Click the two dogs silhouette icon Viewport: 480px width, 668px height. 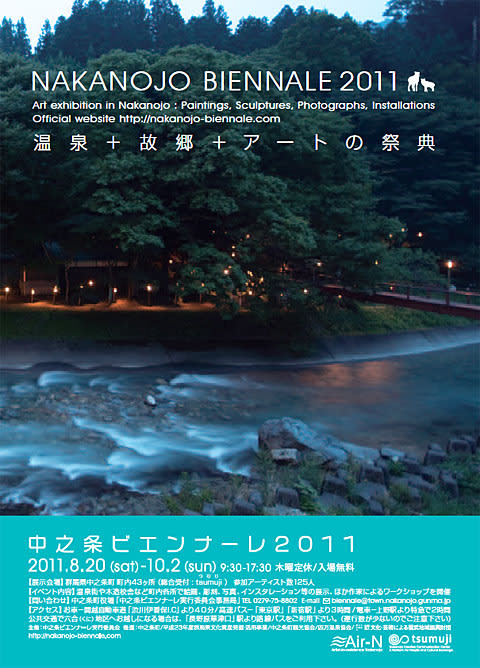(421, 81)
